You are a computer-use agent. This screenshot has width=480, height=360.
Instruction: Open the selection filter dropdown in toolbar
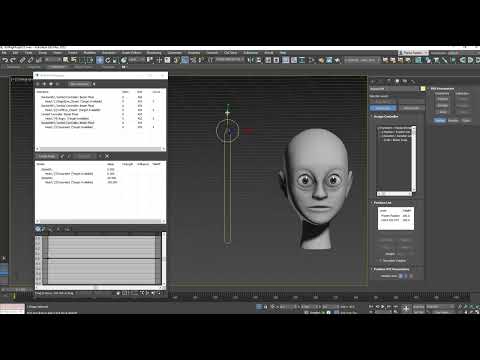coord(52,60)
